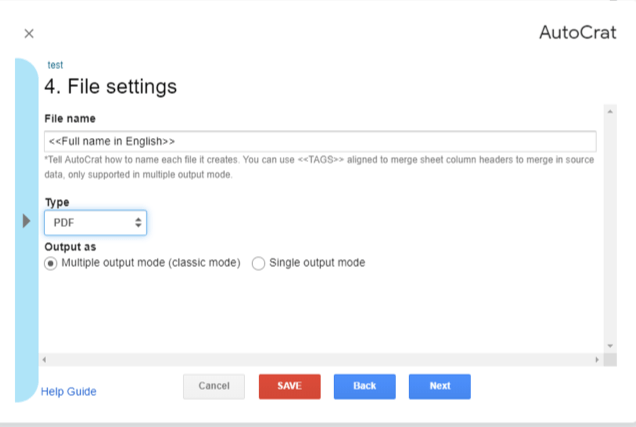Close the AutoCrat dialog with X
636x427 pixels.
29,33
